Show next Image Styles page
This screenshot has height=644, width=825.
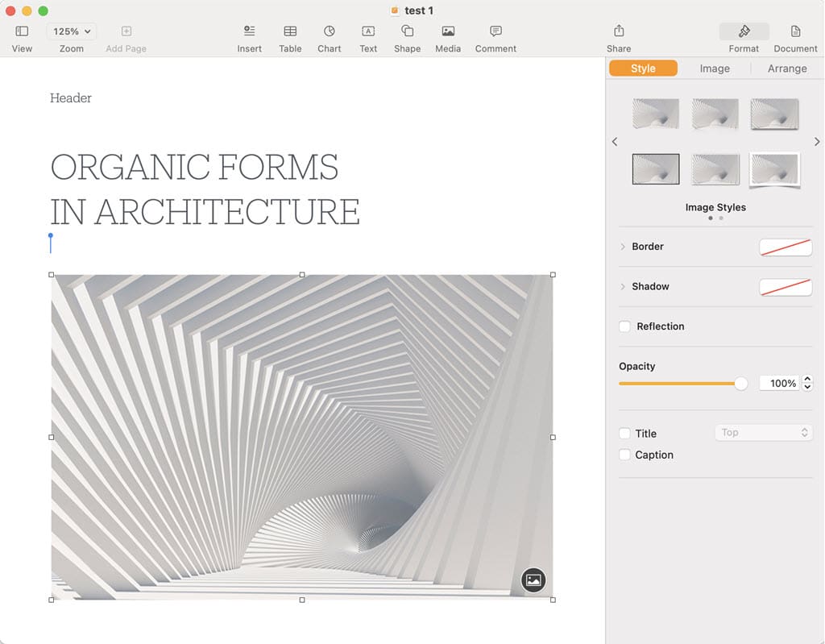pyautogui.click(x=816, y=142)
